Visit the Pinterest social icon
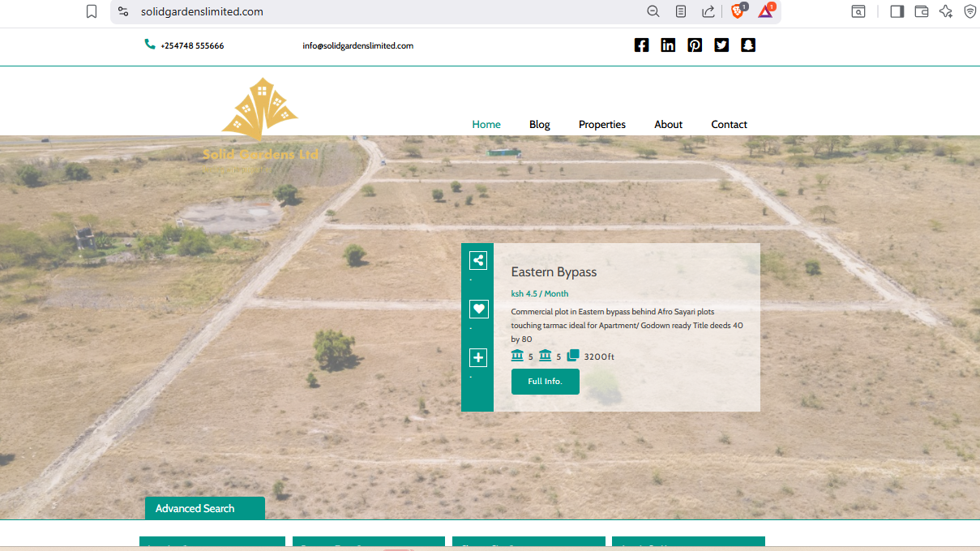The image size is (980, 551). (x=695, y=45)
